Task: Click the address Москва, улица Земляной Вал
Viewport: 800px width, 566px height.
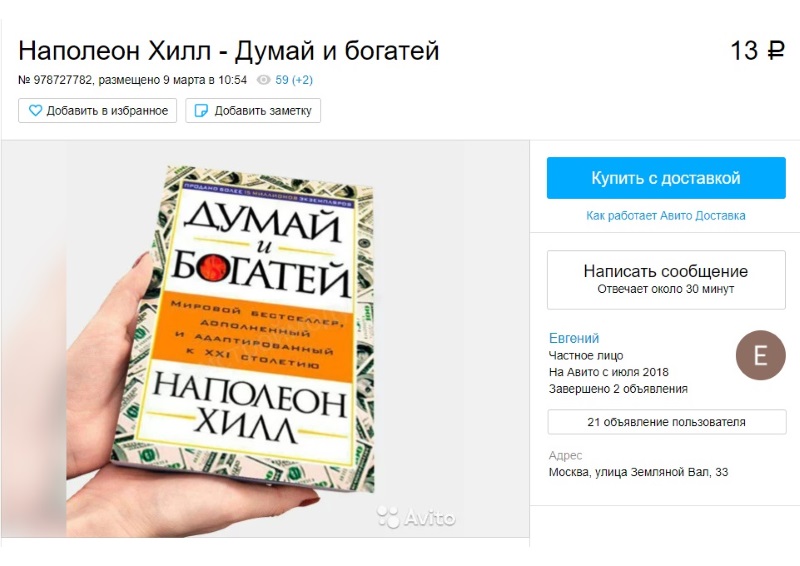Action: tap(638, 472)
